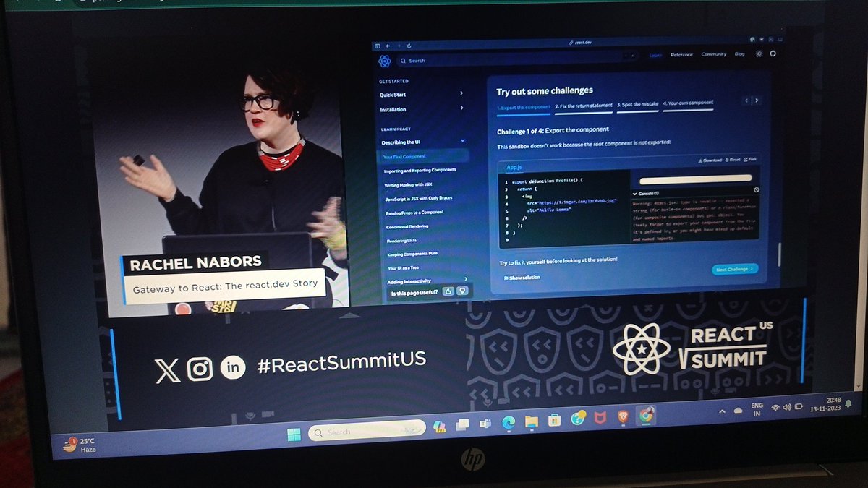This screenshot has height=488, width=868.
Task: Open Keeping Components Pure page
Action: click(412, 254)
